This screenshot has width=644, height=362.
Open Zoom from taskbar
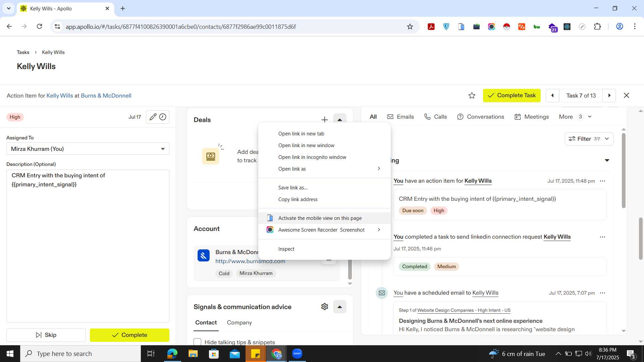(297, 354)
